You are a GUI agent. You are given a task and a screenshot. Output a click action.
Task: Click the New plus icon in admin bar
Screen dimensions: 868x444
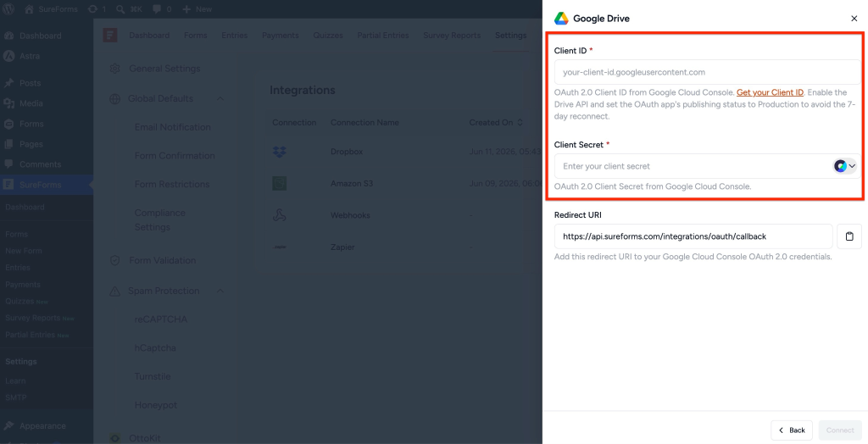coord(186,9)
